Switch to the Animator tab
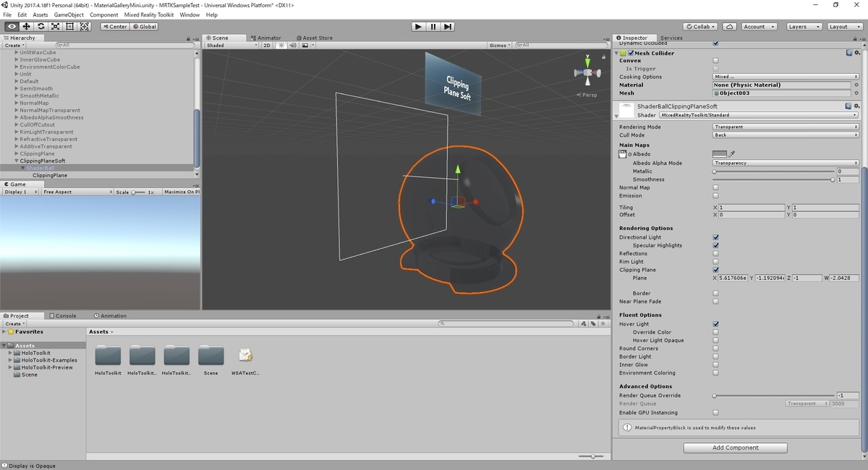The width and height of the screenshot is (868, 470). pyautogui.click(x=266, y=38)
